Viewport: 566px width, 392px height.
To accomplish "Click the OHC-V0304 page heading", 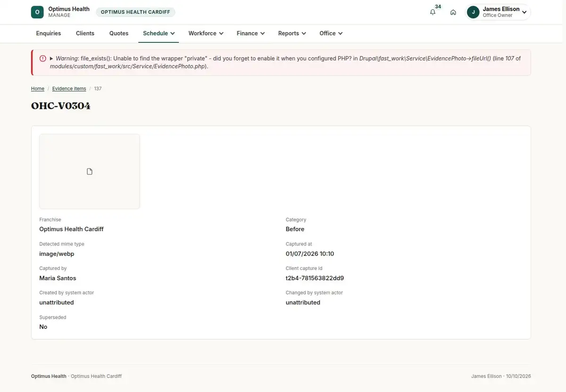I will (x=61, y=106).
